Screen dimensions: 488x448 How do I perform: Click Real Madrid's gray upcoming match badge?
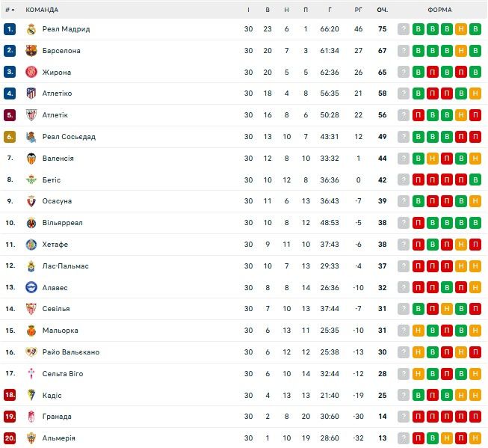[404, 29]
